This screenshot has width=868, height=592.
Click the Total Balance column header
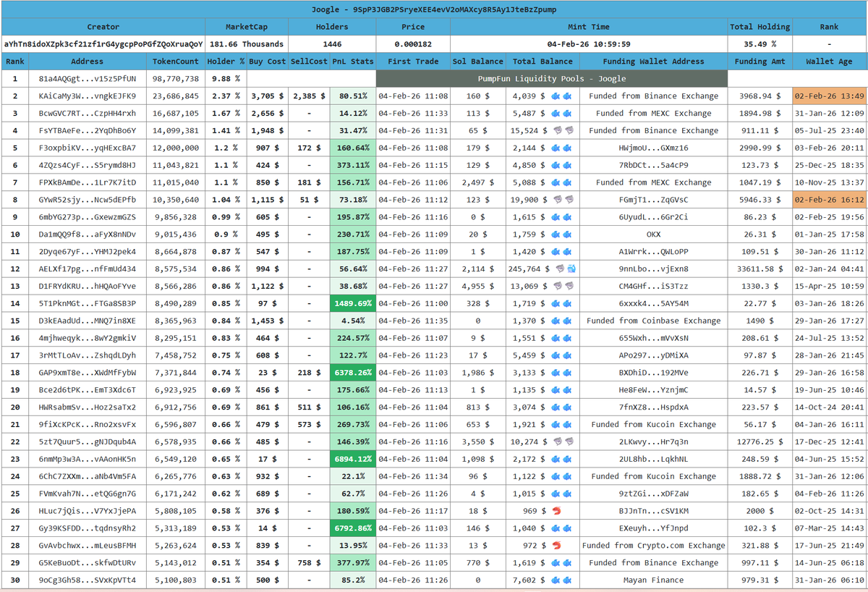coord(542,62)
